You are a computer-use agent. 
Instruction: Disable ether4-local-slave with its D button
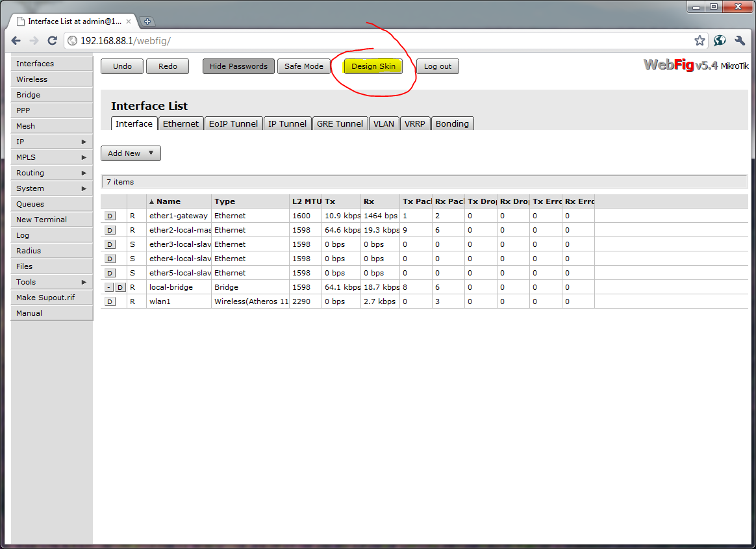pos(110,259)
